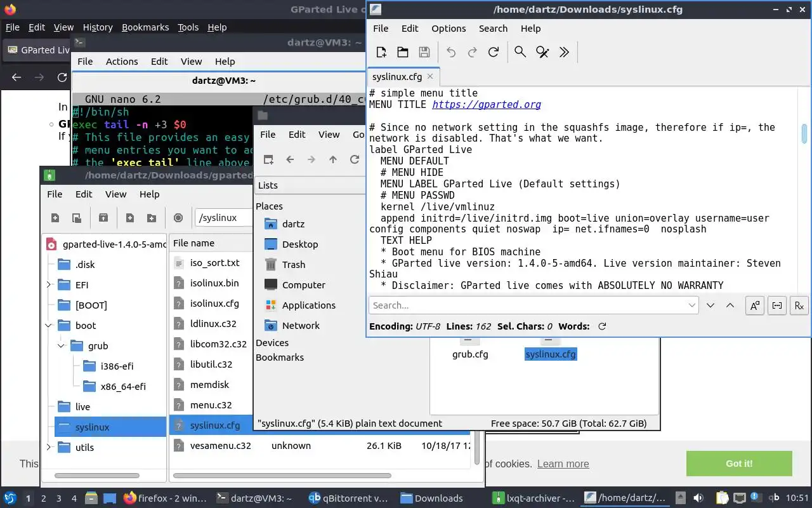Click the volume icon in the system tray
The width and height of the screenshot is (812, 508).
pos(698,498)
